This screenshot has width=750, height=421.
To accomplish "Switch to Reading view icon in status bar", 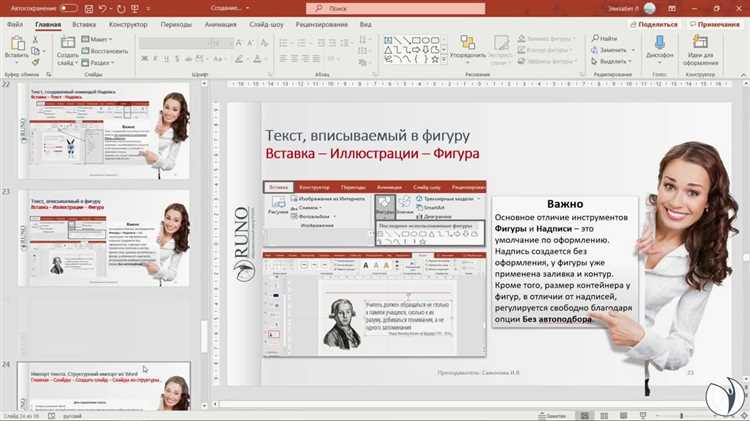I will [623, 416].
